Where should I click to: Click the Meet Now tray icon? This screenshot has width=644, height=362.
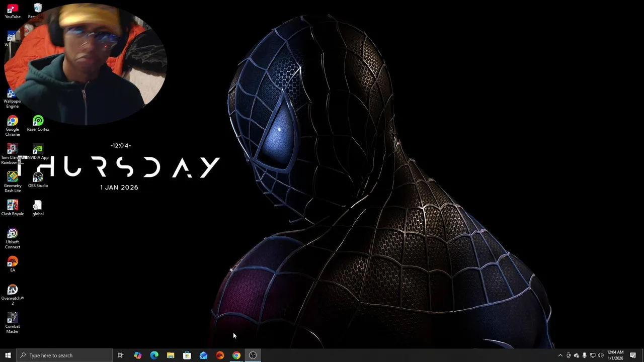coord(569,355)
